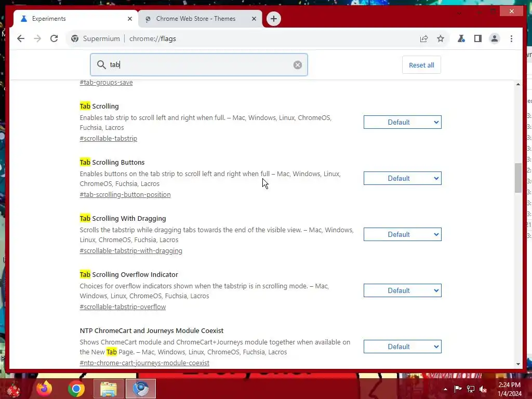Open Tab Scrolling Default dropdown
Image resolution: width=532 pixels, height=399 pixels.
coord(403,122)
